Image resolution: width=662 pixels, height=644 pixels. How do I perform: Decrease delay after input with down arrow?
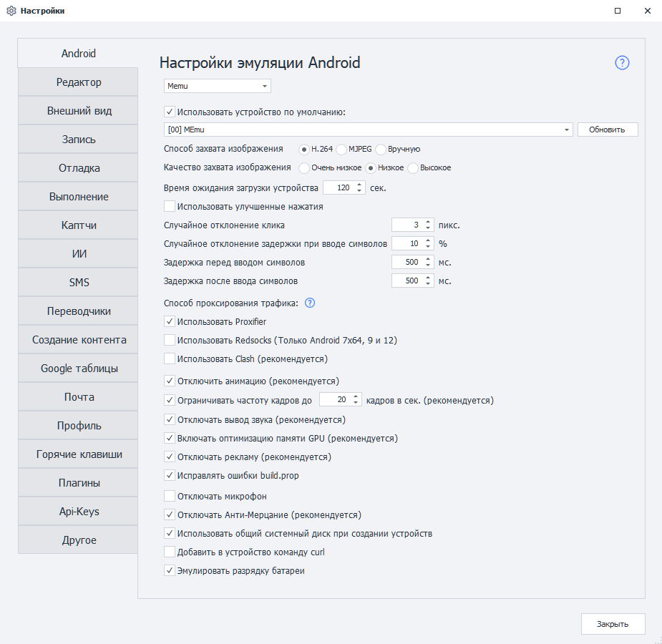(428, 284)
